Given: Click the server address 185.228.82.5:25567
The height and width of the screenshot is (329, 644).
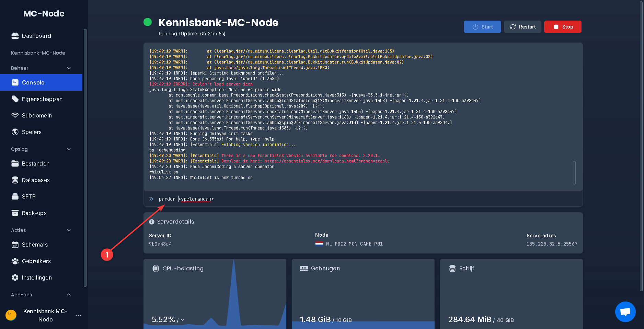Looking at the screenshot, I should [x=552, y=244].
